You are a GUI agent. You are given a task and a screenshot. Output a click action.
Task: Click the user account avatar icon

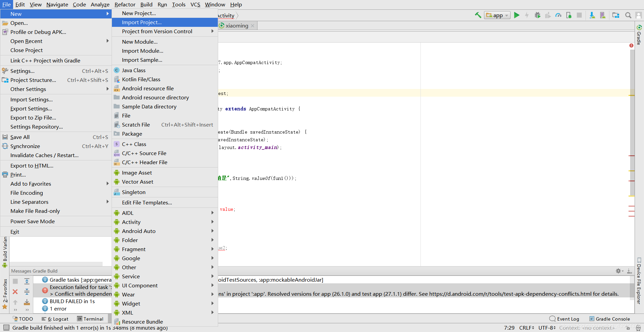[639, 15]
